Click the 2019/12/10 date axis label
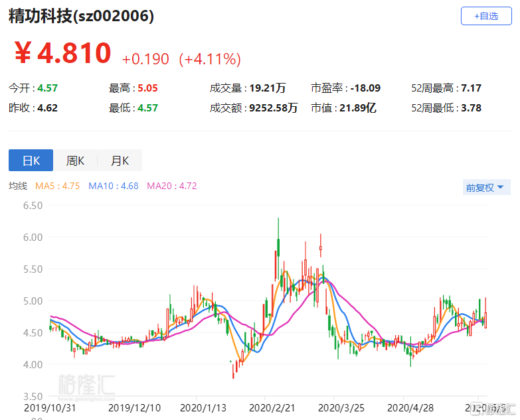Viewport: 520px width, 420px height. pos(134,408)
